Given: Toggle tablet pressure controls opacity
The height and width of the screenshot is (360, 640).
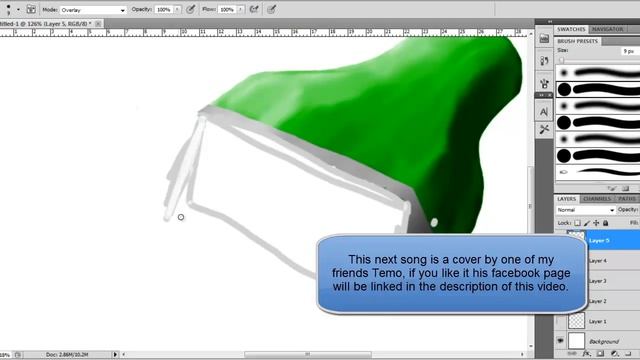Looking at the screenshot, I should click(191, 9).
